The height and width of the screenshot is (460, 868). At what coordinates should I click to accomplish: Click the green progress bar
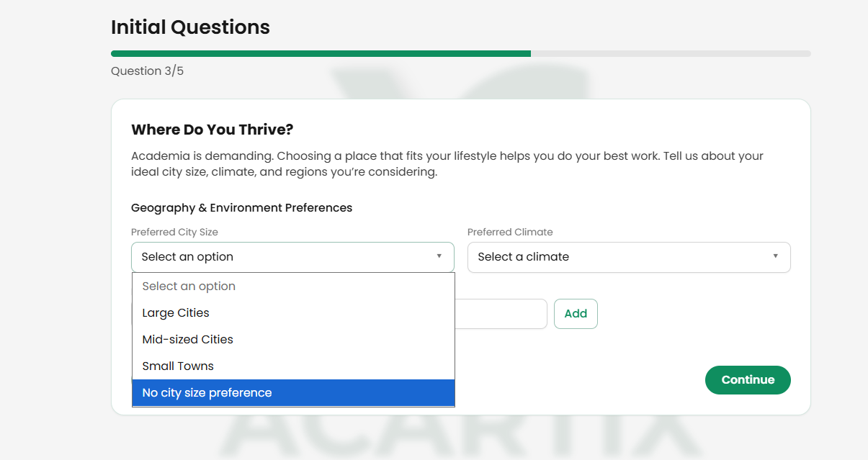click(x=321, y=53)
